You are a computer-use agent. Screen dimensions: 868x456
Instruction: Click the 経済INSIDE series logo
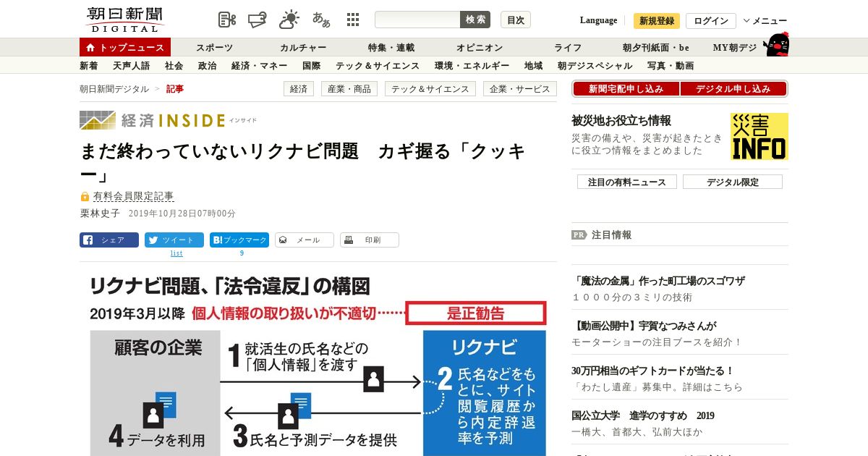(x=168, y=120)
